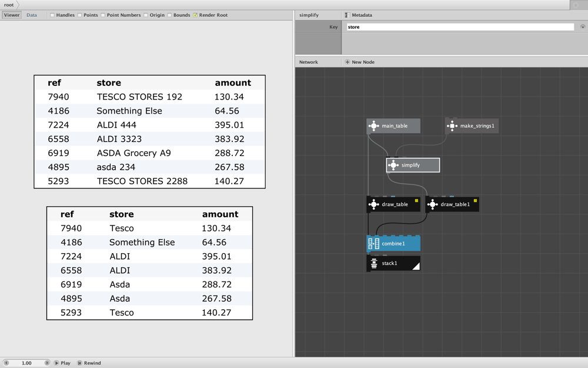The width and height of the screenshot is (588, 368).
Task: Click the Rewind icon
Action: coord(79,363)
